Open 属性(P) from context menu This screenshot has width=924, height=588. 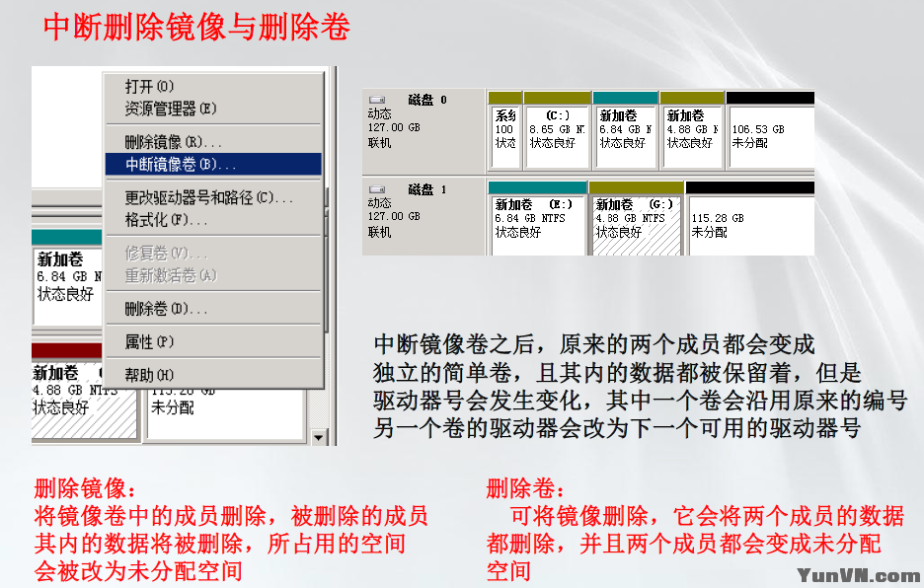click(214, 341)
